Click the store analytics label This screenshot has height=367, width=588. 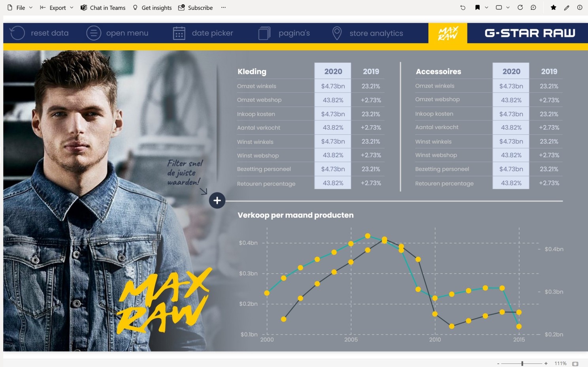[x=376, y=34]
